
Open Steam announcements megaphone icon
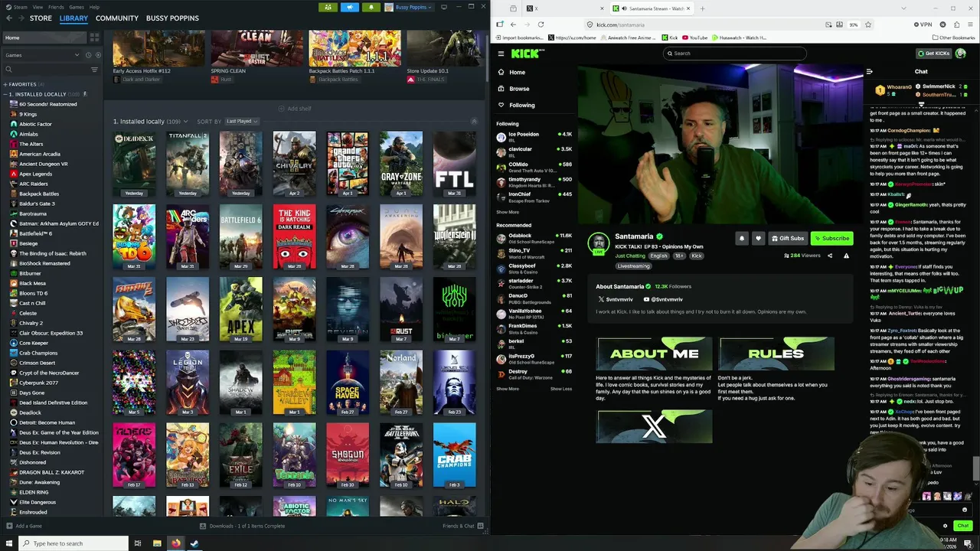point(350,7)
